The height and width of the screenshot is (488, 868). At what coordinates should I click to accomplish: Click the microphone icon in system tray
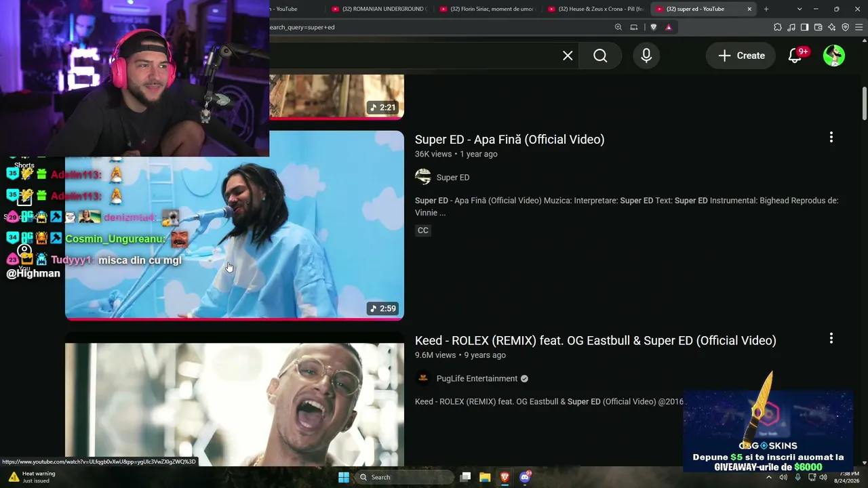click(797, 477)
